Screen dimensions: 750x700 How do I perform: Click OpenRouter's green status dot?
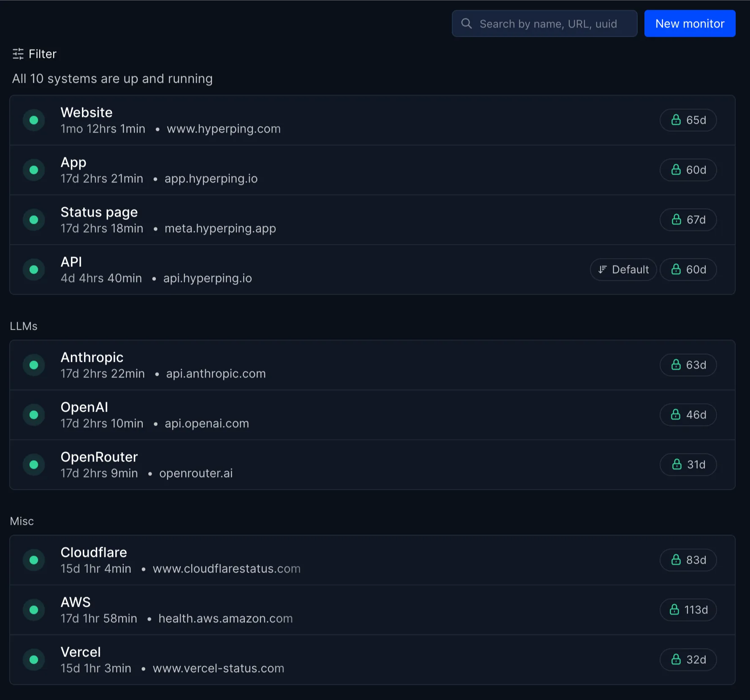34,465
